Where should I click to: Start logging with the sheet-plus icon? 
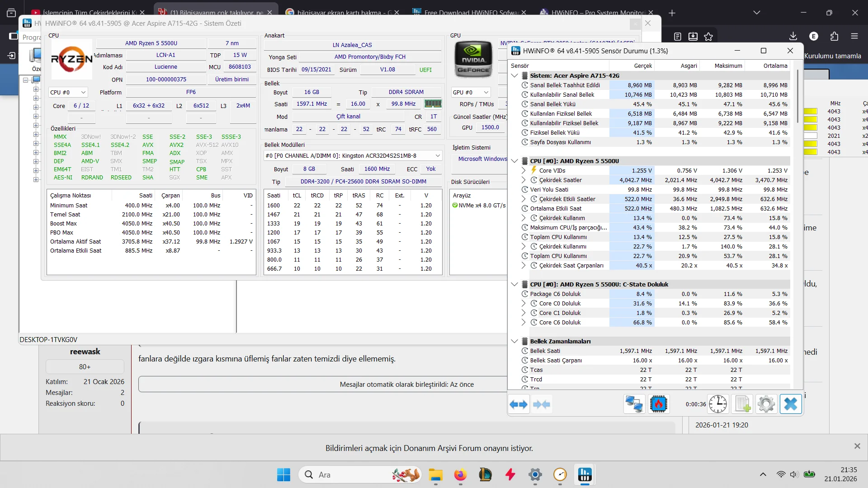pos(742,404)
